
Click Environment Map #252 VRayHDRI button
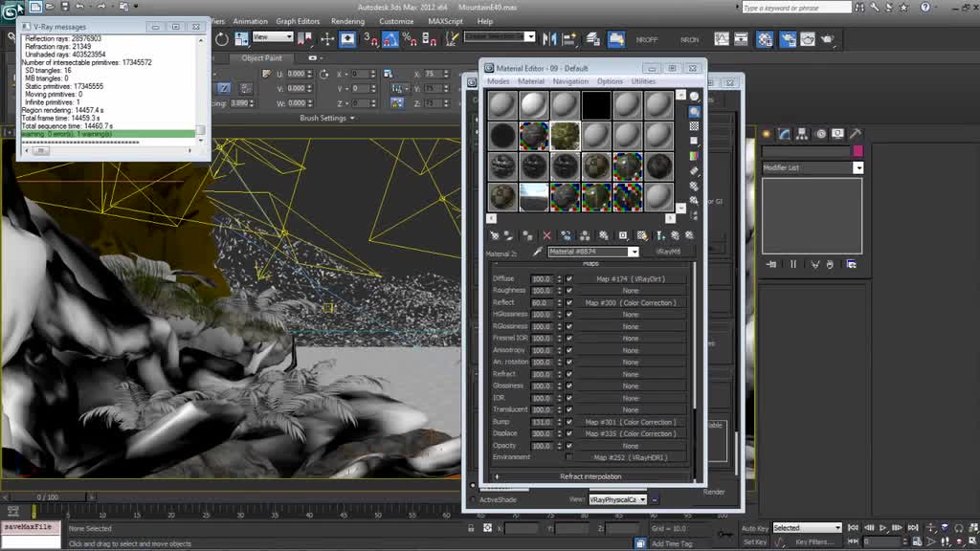[631, 457]
